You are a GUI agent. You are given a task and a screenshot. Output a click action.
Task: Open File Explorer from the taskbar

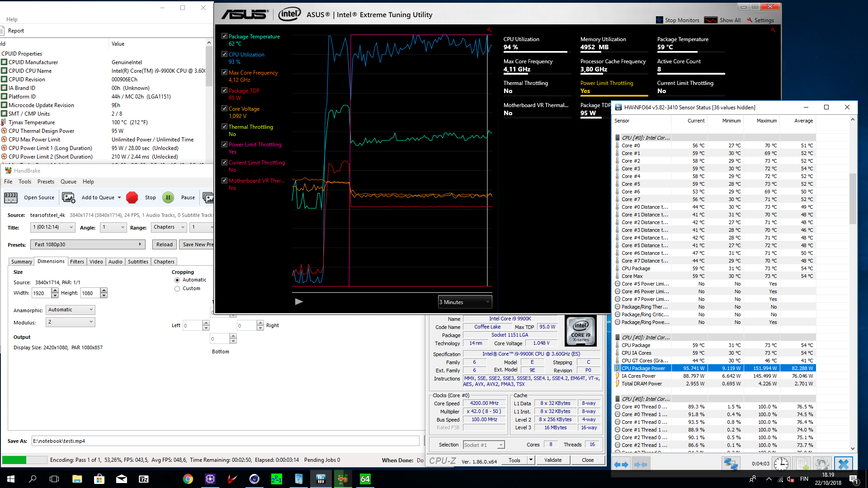[x=77, y=479]
